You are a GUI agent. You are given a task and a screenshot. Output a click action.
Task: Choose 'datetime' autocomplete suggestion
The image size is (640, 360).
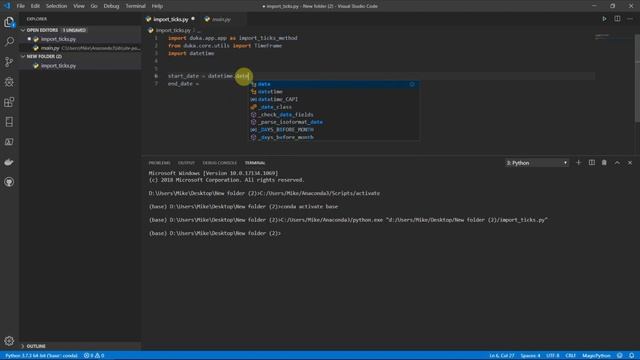334,92
